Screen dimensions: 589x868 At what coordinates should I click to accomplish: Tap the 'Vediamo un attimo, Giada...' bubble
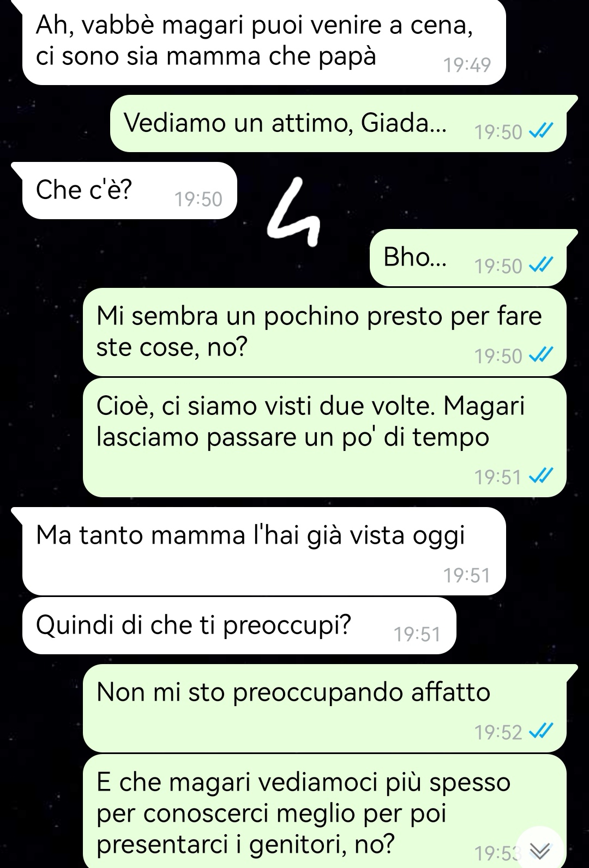(338, 123)
